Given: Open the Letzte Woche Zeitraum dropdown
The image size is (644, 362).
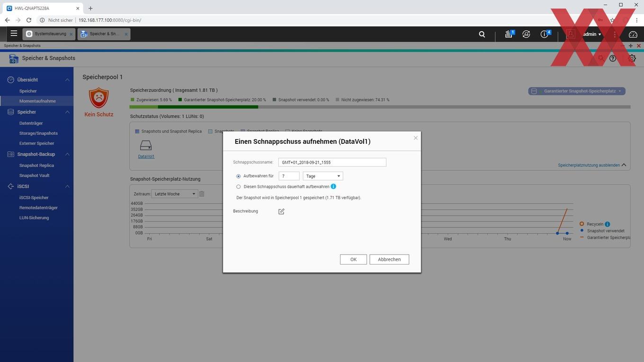Looking at the screenshot, I should click(x=174, y=194).
